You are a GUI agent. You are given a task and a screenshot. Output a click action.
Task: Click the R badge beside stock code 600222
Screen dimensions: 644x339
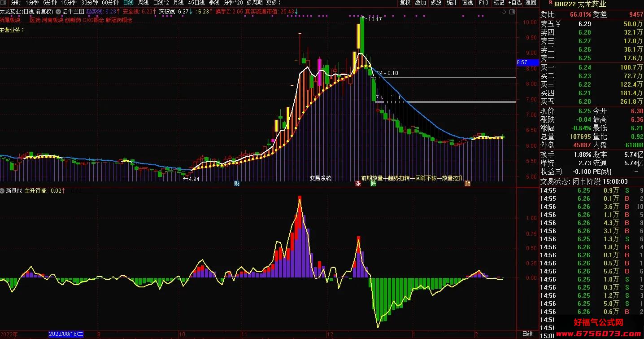pyautogui.click(x=550, y=2)
